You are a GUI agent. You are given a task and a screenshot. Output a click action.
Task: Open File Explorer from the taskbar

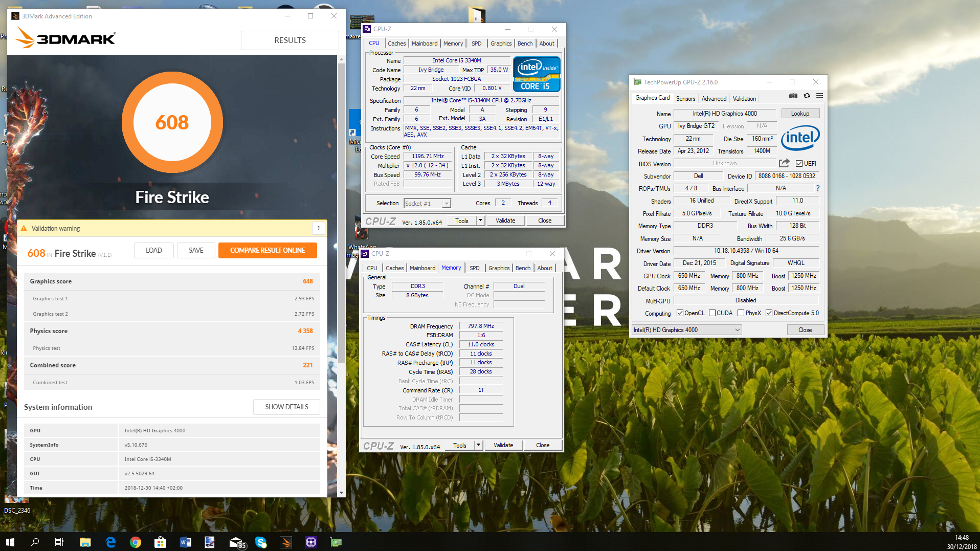point(85,542)
